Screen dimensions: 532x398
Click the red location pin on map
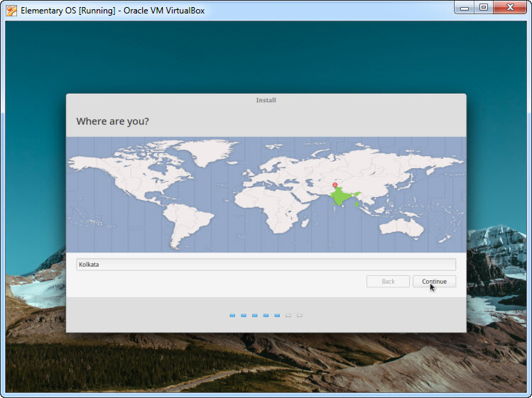pyautogui.click(x=335, y=185)
